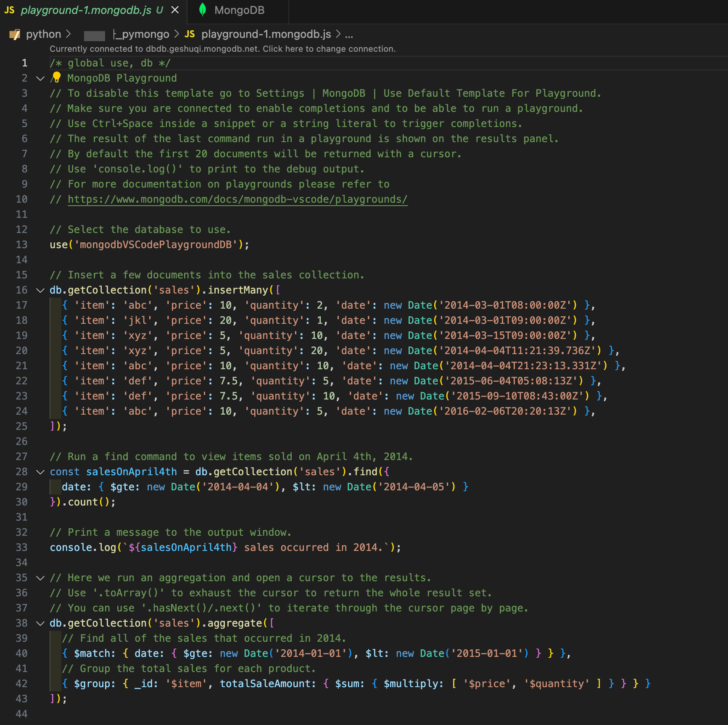This screenshot has width=728, height=725.
Task: Close the playground-1.mongodb.js tab
Action: pos(175,10)
